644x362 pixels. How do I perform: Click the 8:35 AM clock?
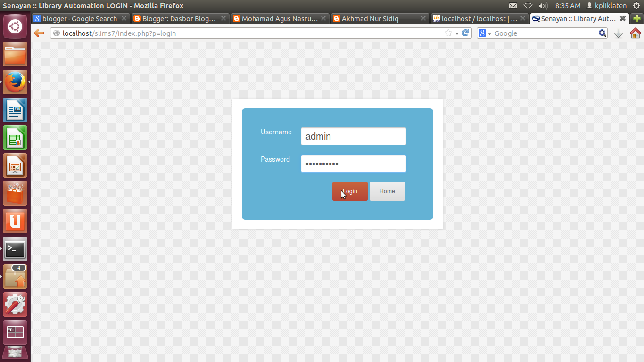pyautogui.click(x=568, y=6)
